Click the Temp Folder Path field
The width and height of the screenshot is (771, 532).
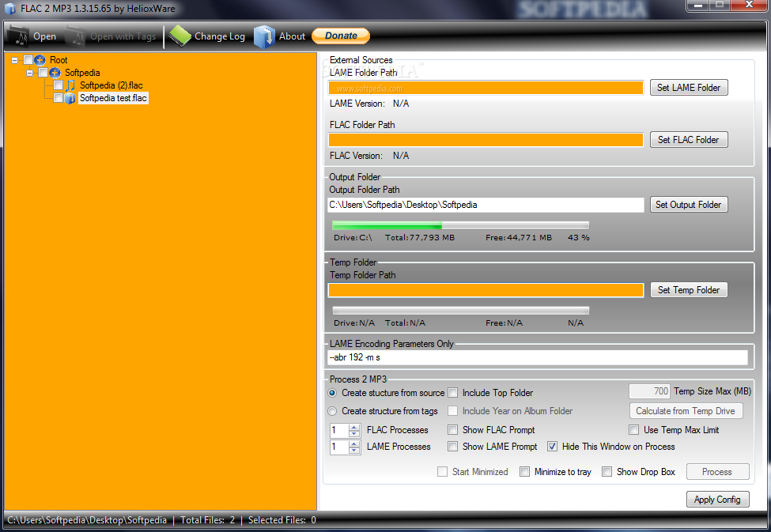pos(486,291)
